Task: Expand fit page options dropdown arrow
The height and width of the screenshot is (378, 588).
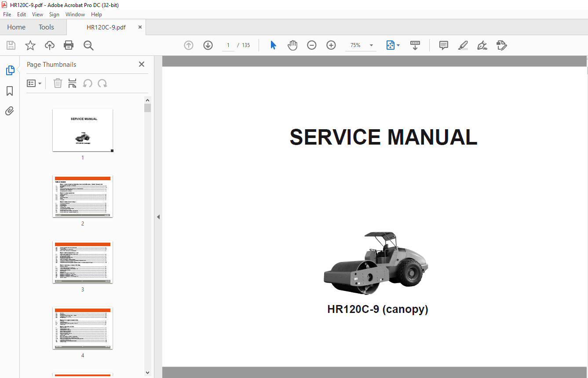Action: (x=398, y=45)
